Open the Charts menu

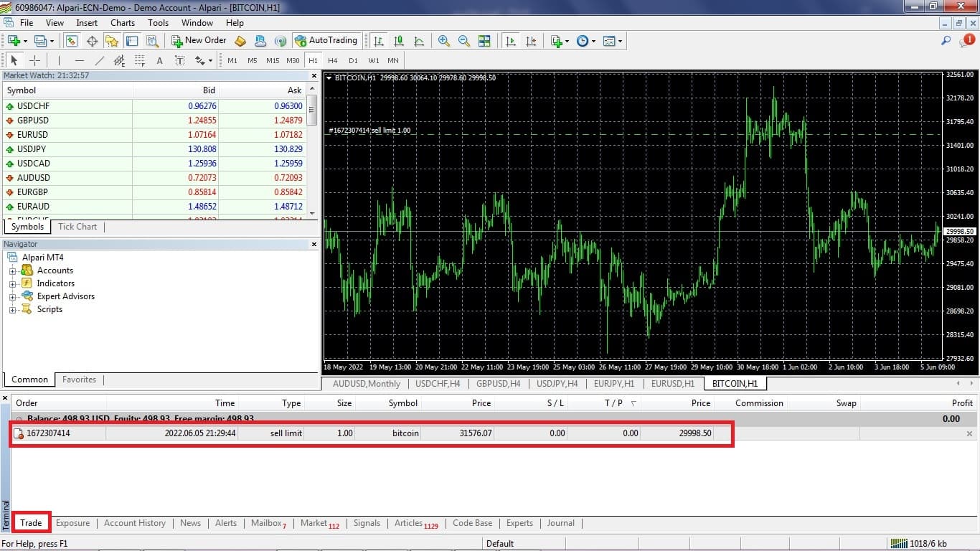pyautogui.click(x=123, y=23)
